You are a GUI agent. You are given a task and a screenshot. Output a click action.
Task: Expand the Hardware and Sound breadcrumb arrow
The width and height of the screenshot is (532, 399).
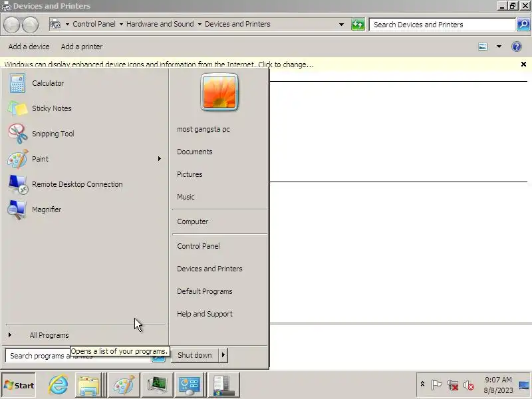pyautogui.click(x=199, y=25)
